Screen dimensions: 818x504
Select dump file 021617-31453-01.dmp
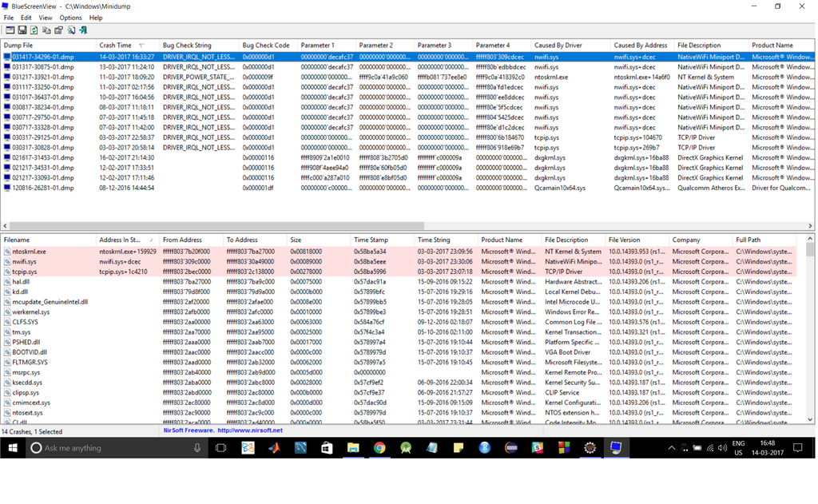[43, 157]
